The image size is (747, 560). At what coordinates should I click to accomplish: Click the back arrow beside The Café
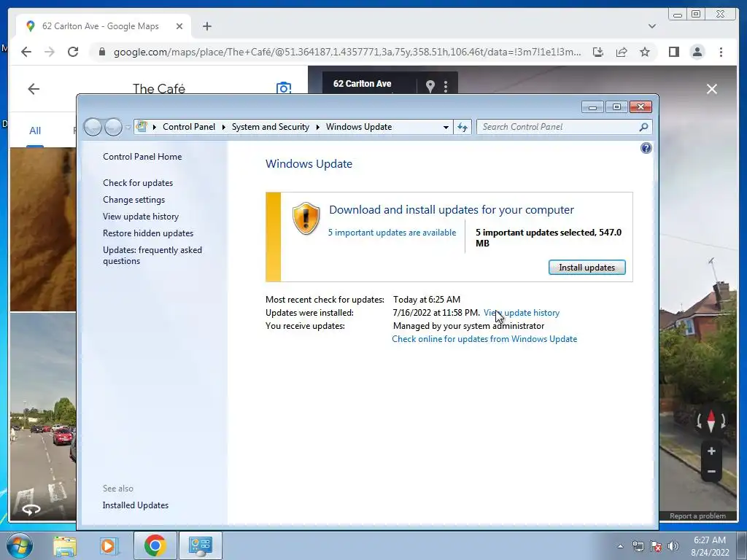34,88
